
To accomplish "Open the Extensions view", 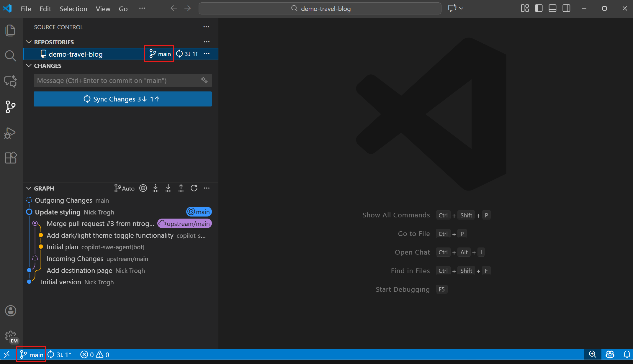I will pyautogui.click(x=11, y=158).
